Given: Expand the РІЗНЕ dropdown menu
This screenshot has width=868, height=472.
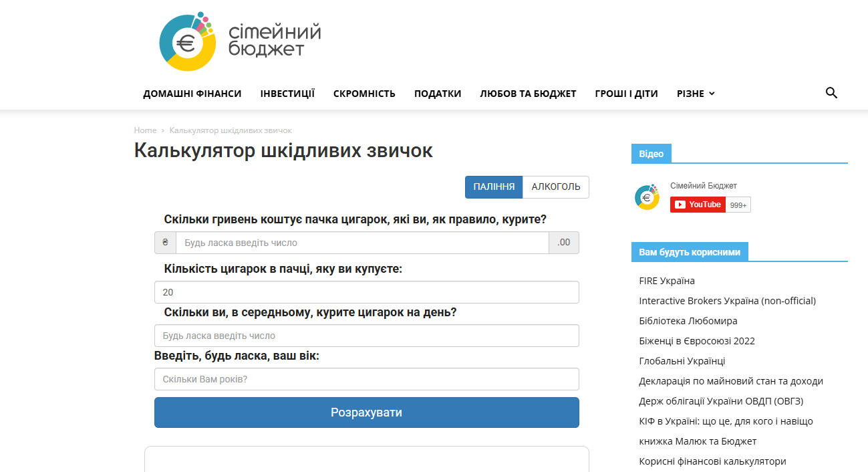Looking at the screenshot, I should coord(695,94).
